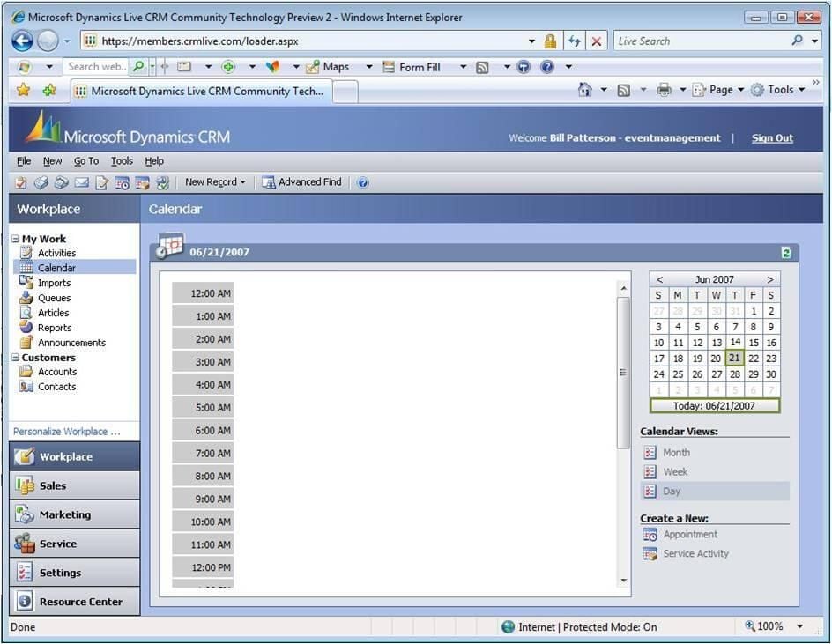Click the browser Stop X icon
This screenshot has width=832, height=644.
597,41
